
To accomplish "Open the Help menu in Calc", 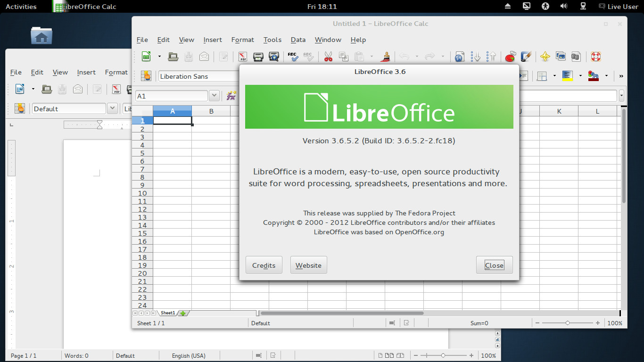I will point(358,40).
